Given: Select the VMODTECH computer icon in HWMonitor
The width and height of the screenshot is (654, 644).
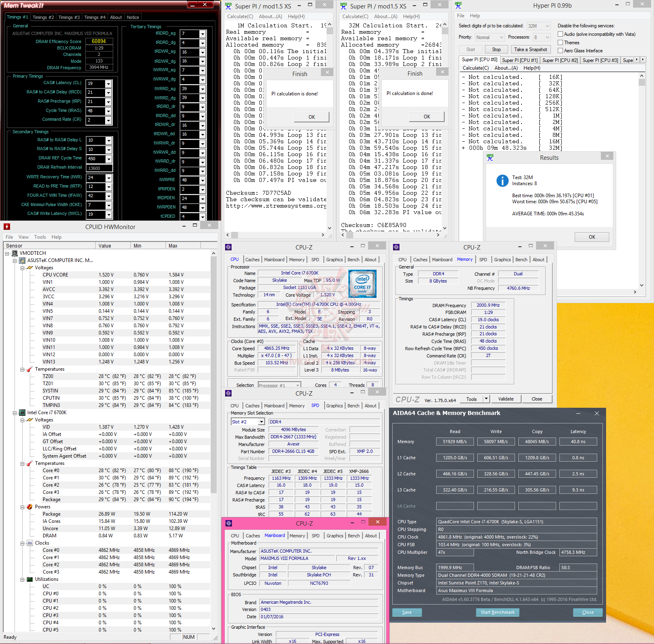Looking at the screenshot, I should [x=15, y=253].
